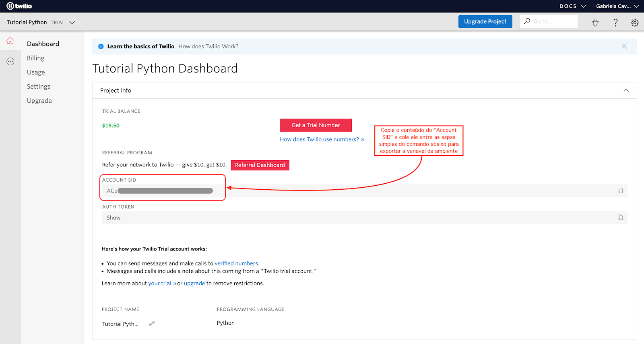This screenshot has width=644, height=344.
Task: Click the Python programming language value
Action: (x=226, y=323)
